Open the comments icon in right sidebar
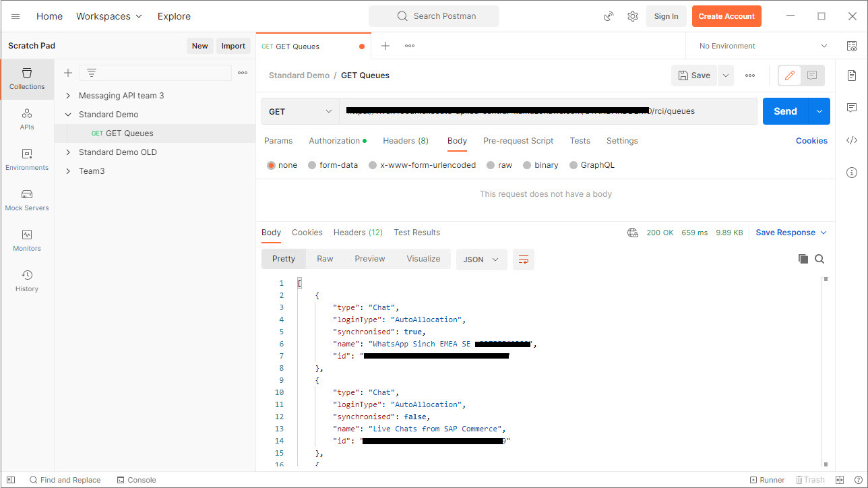Screen dimensions: 868x488 (x=852, y=108)
